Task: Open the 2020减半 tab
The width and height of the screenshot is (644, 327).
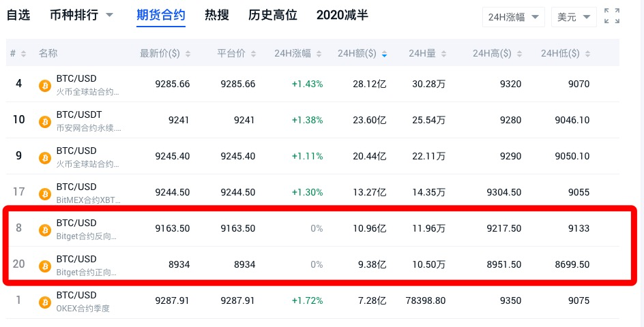Action: (x=342, y=16)
